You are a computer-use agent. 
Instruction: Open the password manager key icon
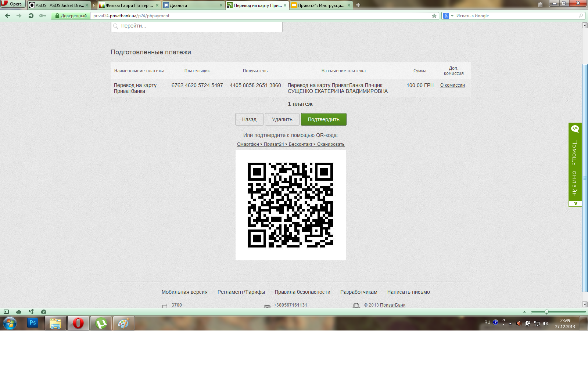tap(43, 16)
